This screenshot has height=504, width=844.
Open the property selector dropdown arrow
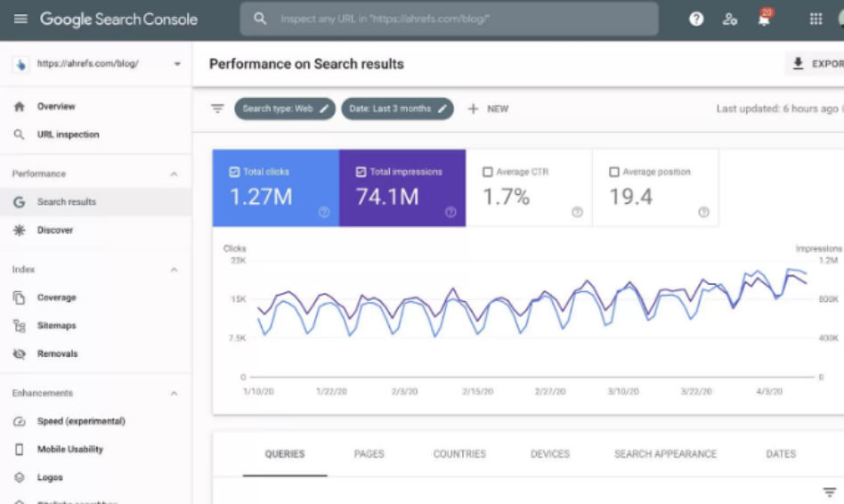coord(177,64)
